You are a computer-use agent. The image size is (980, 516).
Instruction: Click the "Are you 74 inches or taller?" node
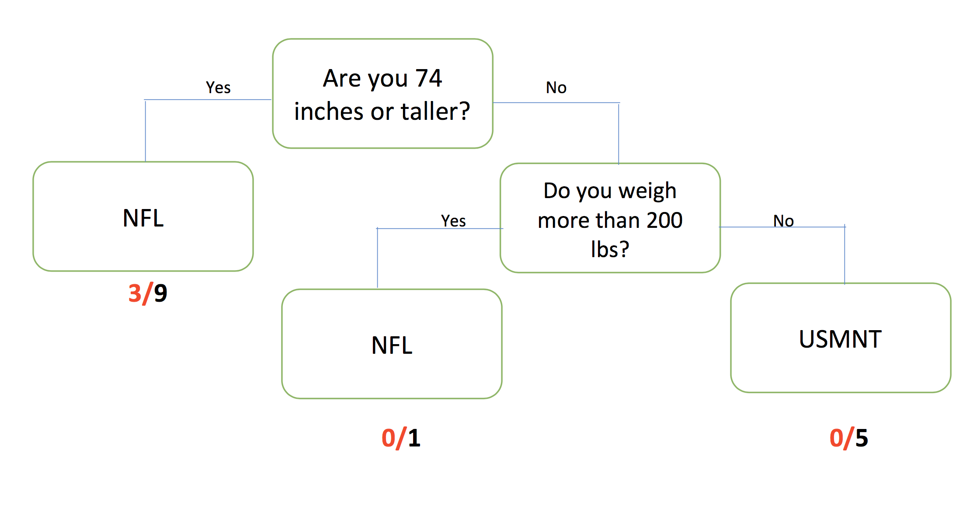click(382, 94)
